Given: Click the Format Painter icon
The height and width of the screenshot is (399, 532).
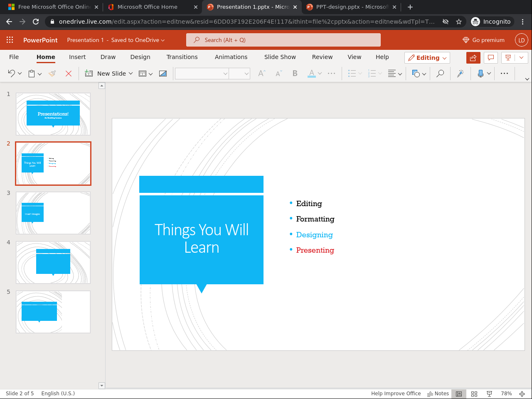Looking at the screenshot, I should (x=52, y=74).
